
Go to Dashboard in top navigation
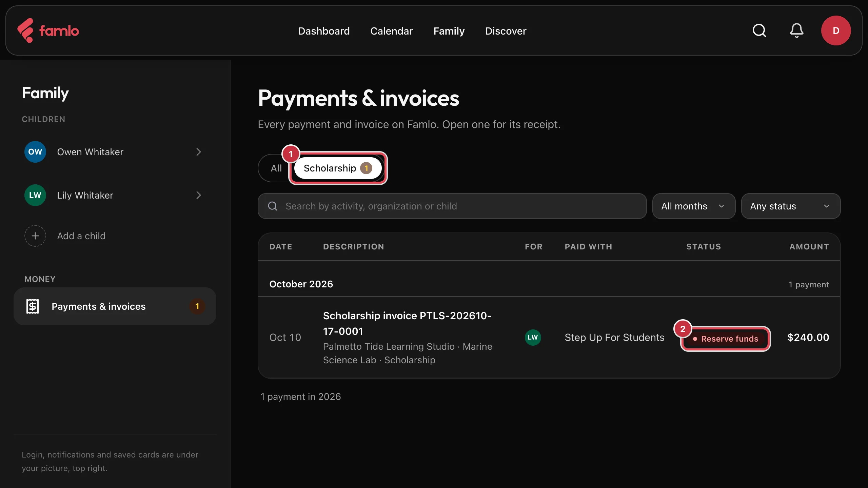click(x=324, y=31)
